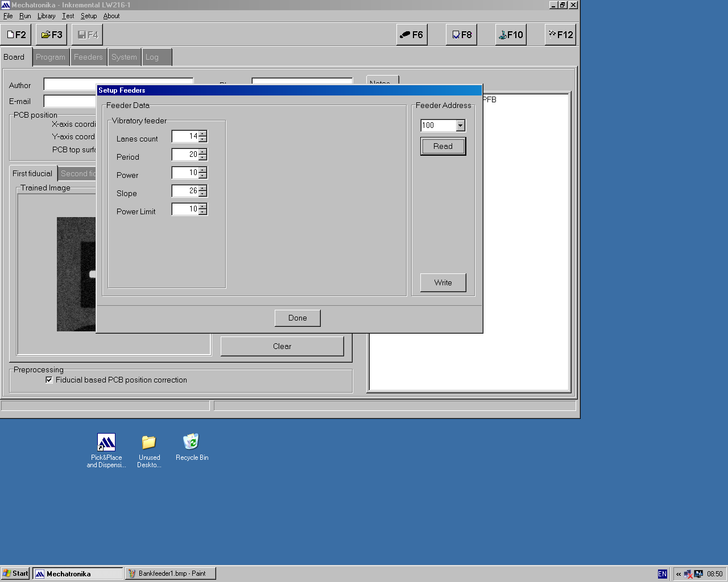Switch to the Program tab

click(51, 57)
